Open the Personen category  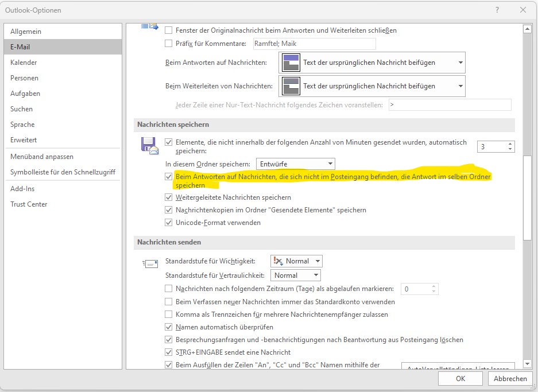(63, 78)
